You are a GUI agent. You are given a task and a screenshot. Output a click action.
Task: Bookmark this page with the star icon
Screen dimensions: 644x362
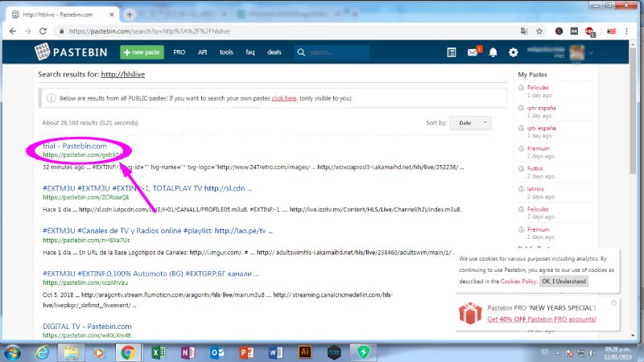[539, 31]
